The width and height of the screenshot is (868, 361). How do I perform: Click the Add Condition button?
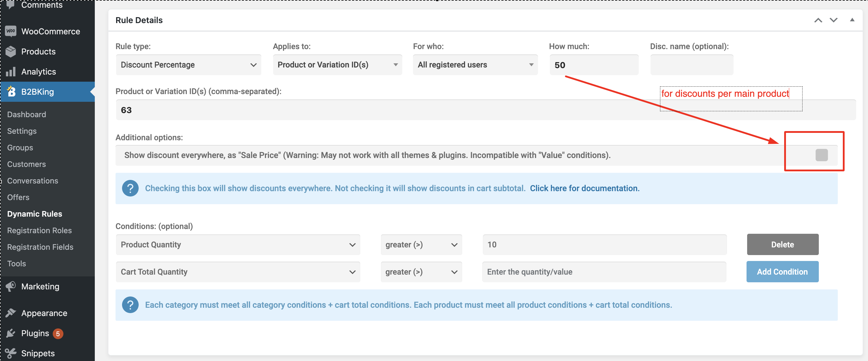[x=782, y=272]
